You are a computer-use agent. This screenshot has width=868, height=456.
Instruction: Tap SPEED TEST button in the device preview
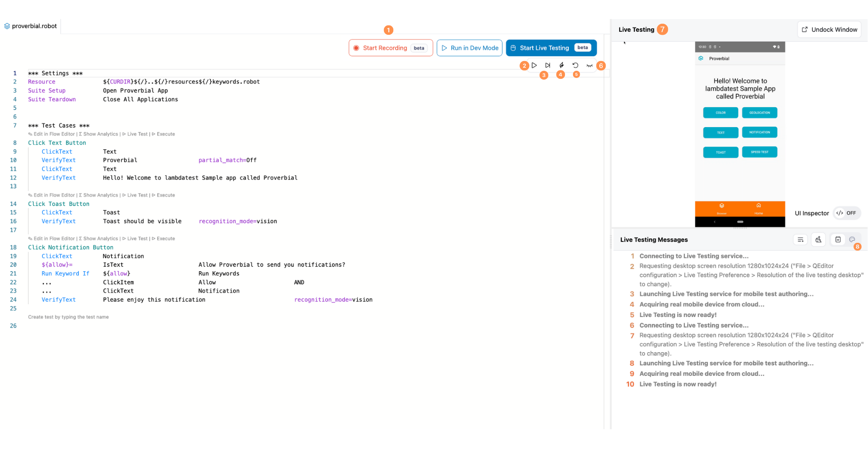coord(759,152)
